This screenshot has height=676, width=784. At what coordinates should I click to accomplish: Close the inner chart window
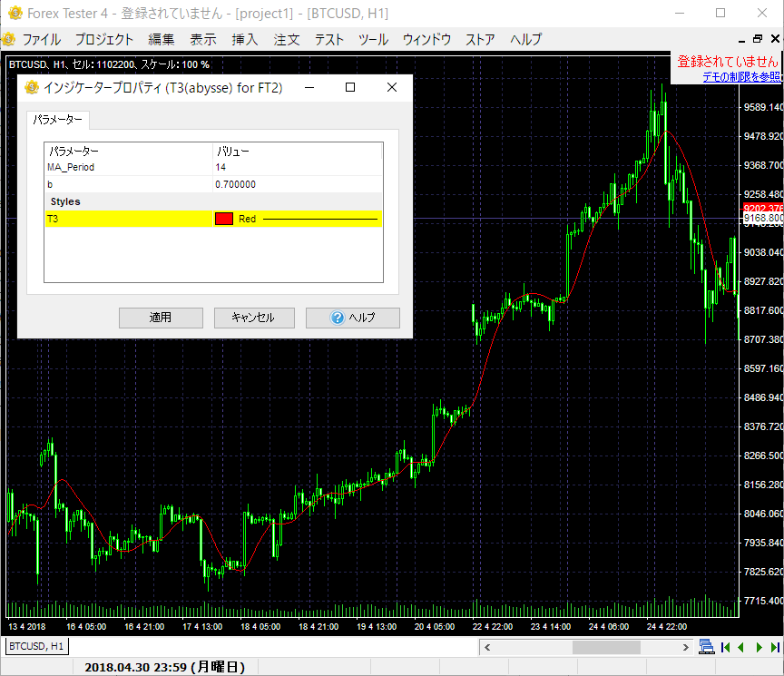(x=775, y=38)
